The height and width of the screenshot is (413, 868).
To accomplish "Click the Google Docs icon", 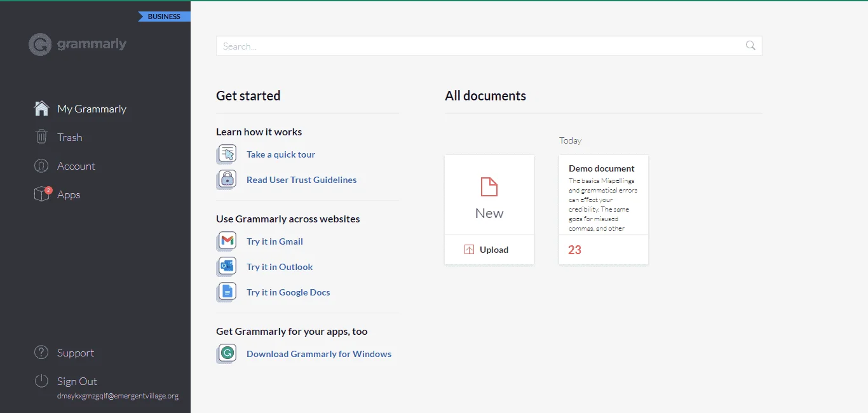I will [x=227, y=292].
